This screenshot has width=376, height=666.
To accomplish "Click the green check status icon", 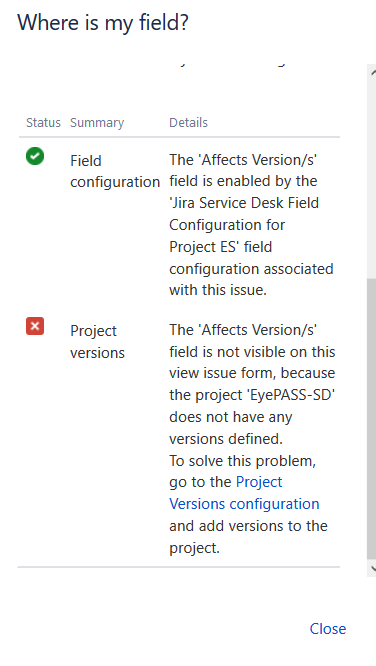I will (x=35, y=156).
